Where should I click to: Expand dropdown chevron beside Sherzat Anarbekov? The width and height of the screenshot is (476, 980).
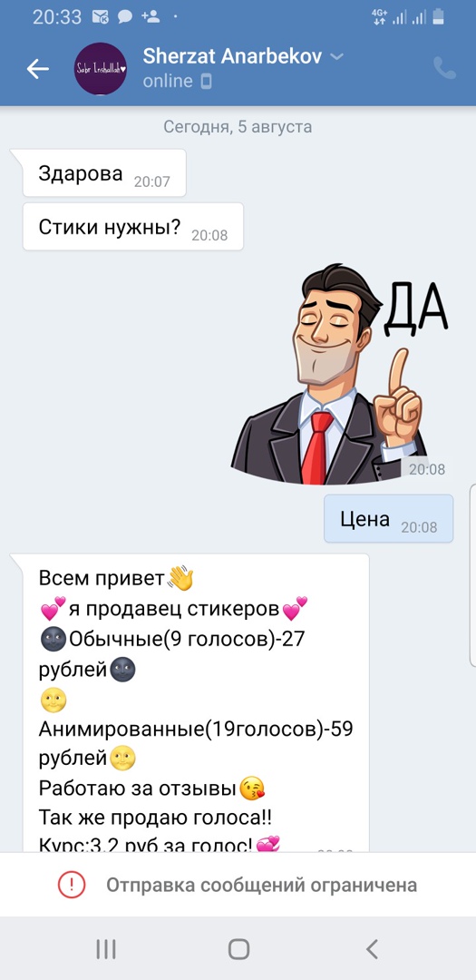click(x=336, y=57)
